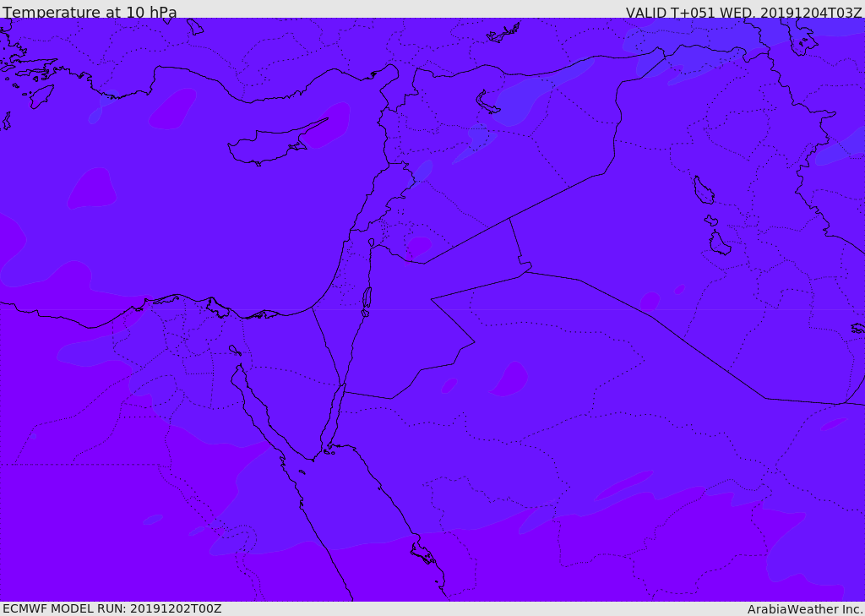Click the 'ECMWF MODEL RUN: 20191202T00Z' label
The width and height of the screenshot is (865, 616).
coord(112,608)
